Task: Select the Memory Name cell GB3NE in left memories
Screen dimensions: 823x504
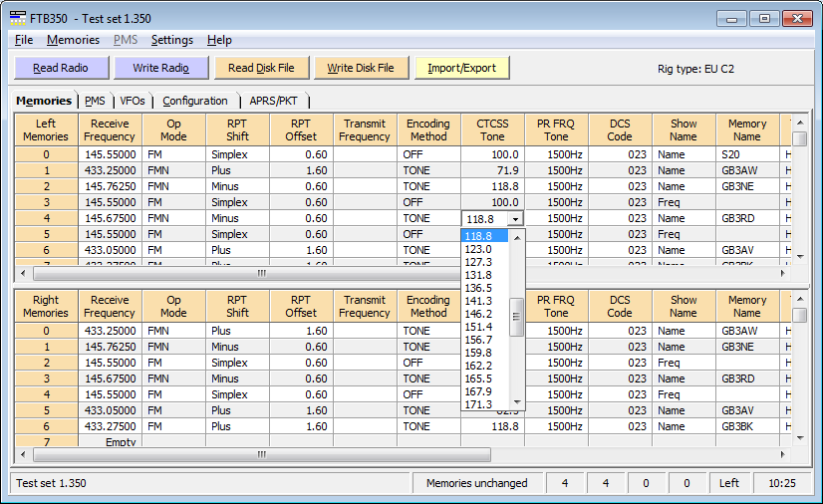Action: point(738,186)
